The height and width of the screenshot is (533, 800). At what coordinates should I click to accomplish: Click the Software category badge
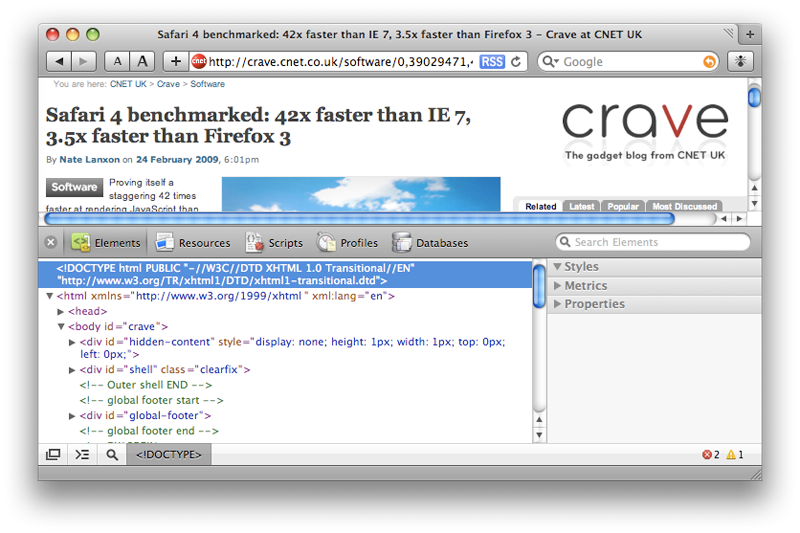coord(74,187)
